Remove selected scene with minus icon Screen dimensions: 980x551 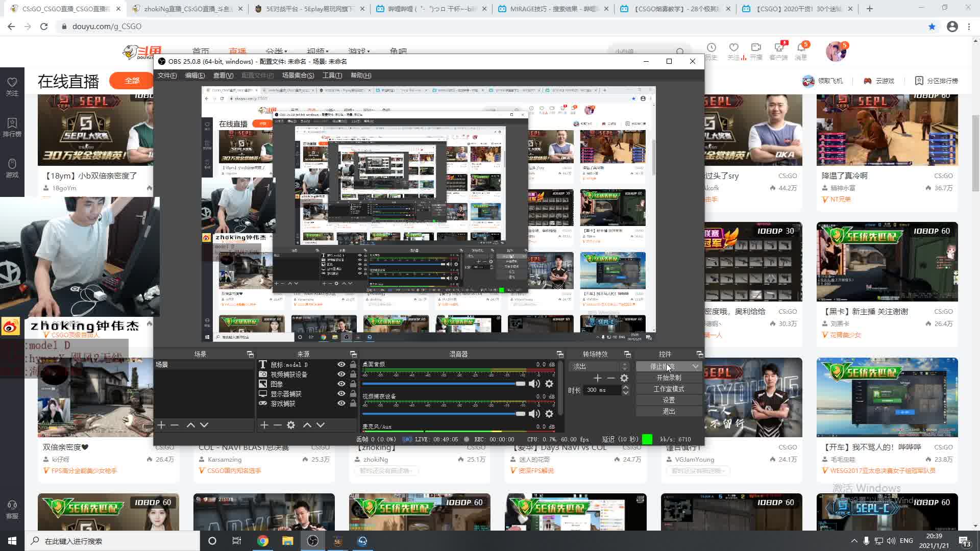click(175, 425)
